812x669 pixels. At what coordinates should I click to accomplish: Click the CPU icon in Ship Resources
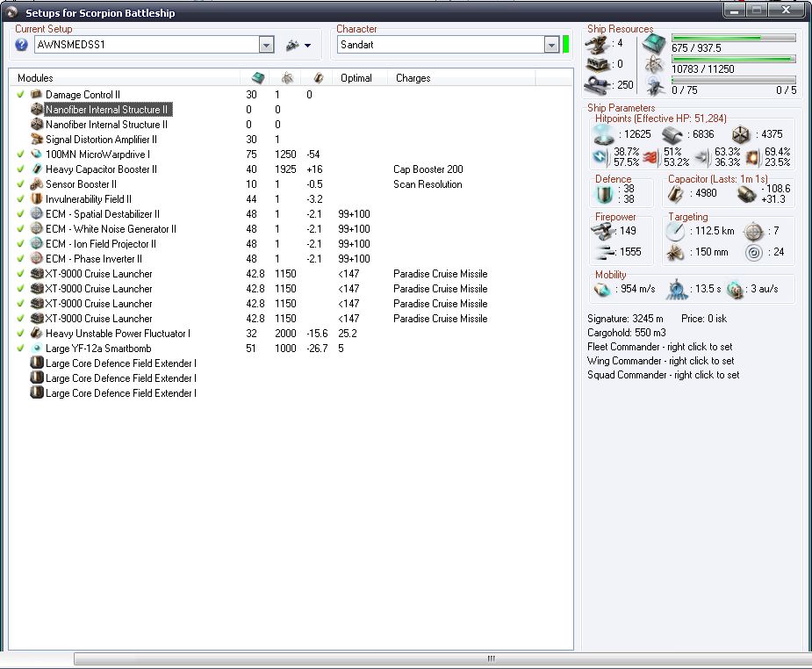654,44
